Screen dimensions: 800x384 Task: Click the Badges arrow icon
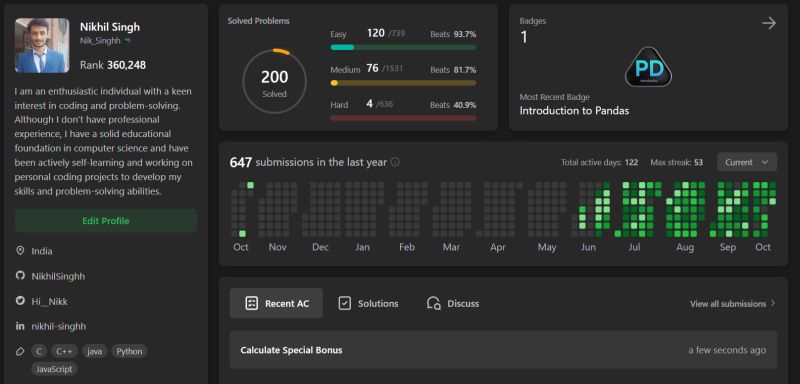coord(768,23)
